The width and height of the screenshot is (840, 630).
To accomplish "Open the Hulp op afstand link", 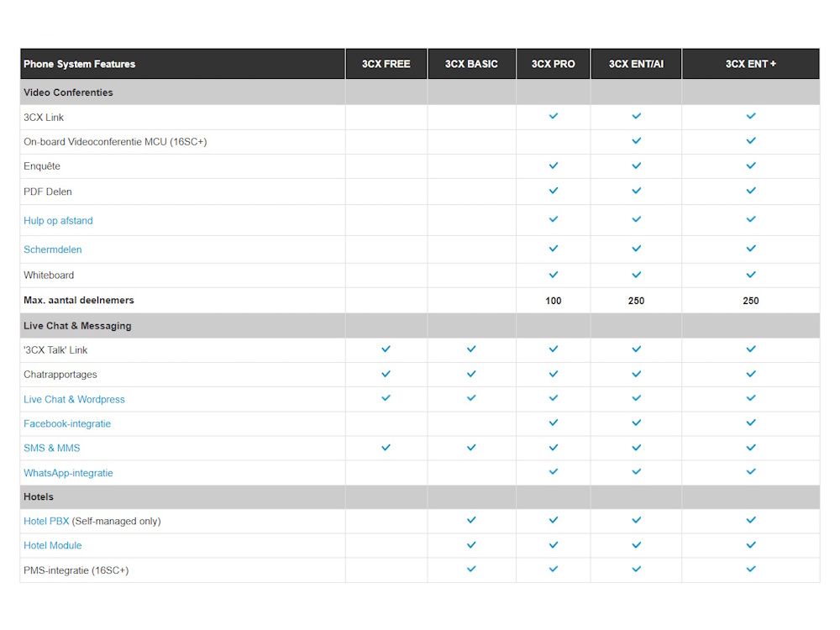I will (x=58, y=221).
